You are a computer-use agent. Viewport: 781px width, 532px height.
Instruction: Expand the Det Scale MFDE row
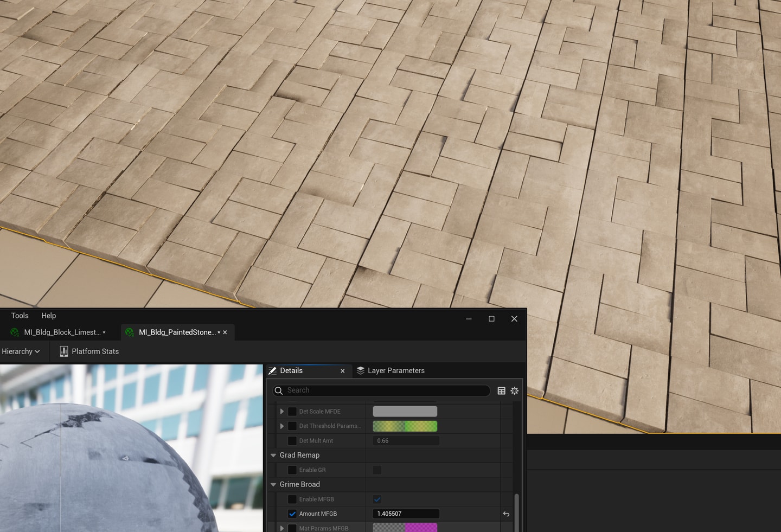pos(282,412)
